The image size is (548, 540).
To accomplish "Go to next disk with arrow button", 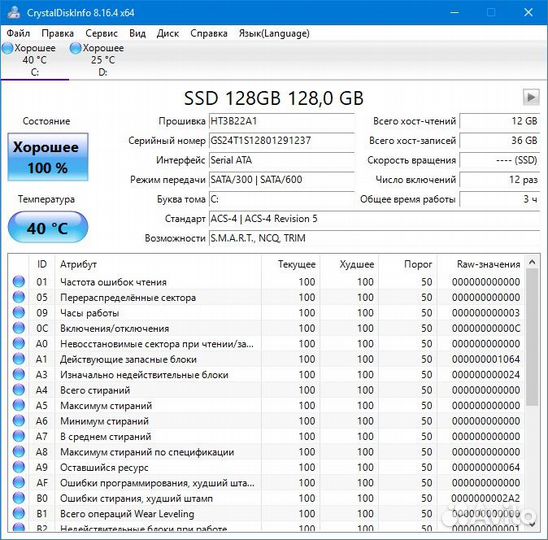I will 531,97.
